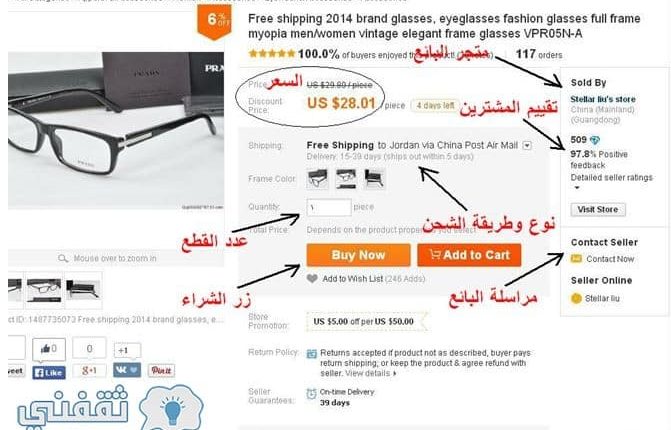Image resolution: width=671 pixels, height=430 pixels.
Task: Share via the VK heart icon
Action: click(127, 370)
